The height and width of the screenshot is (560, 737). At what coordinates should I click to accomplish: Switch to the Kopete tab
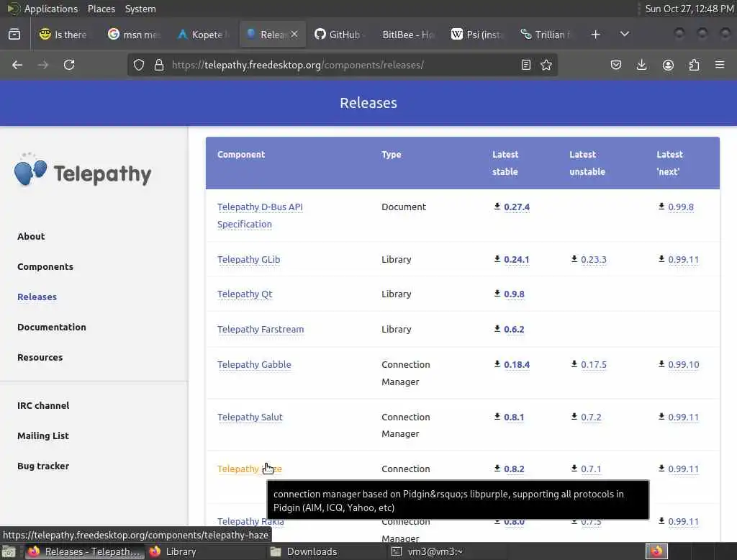coord(203,35)
